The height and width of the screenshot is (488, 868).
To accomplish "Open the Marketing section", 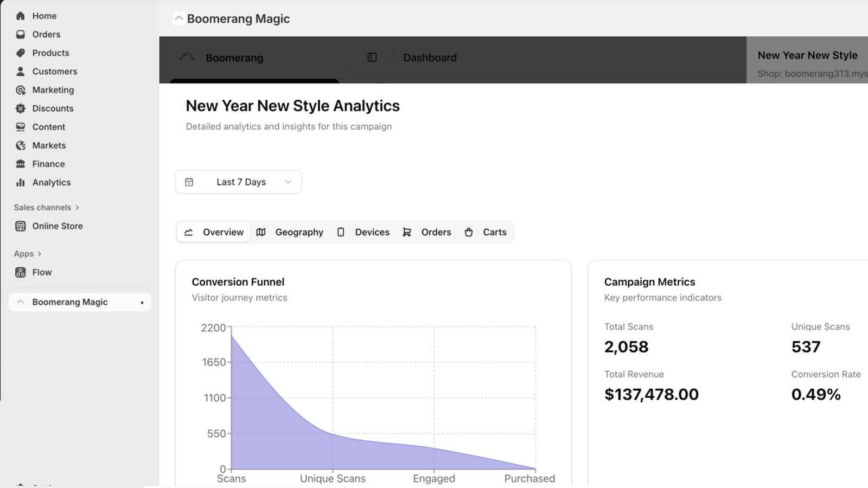I will tap(53, 89).
